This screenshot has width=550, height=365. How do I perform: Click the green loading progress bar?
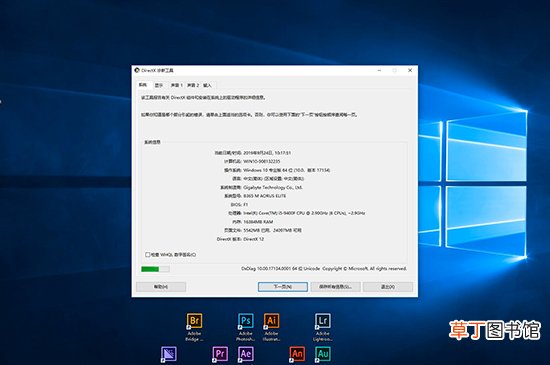coord(155,269)
